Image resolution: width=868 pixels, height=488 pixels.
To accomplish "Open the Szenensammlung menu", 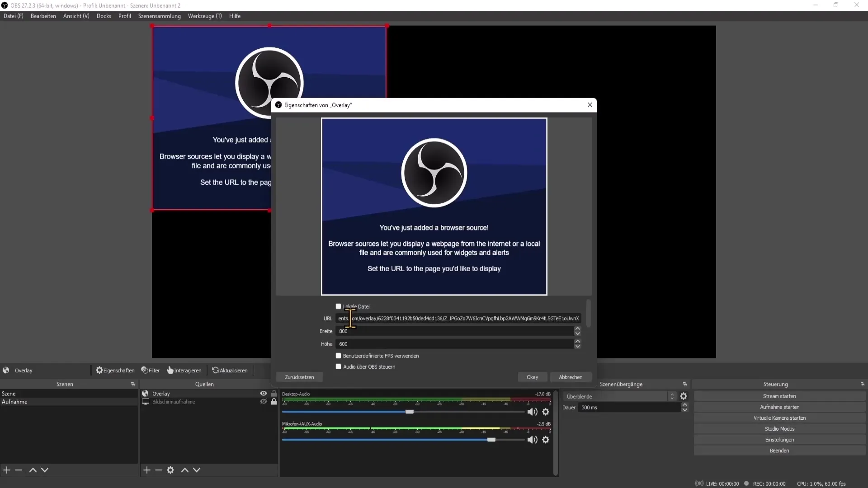I will [x=160, y=16].
